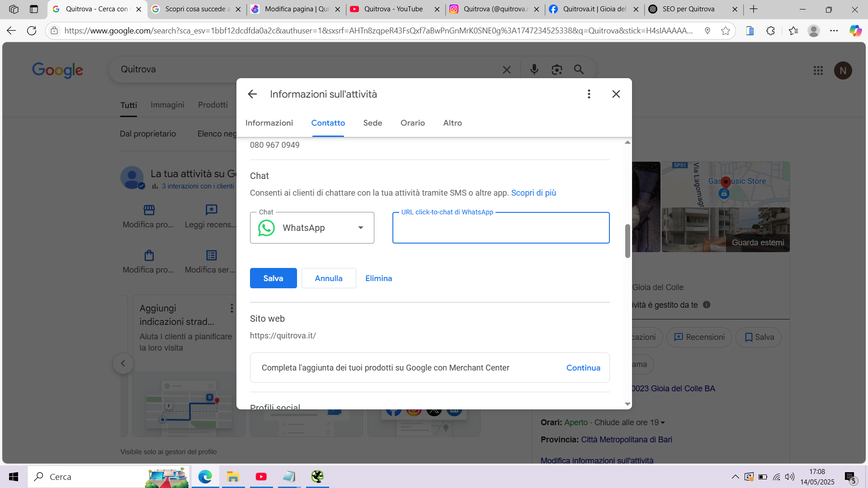Image resolution: width=868 pixels, height=488 pixels.
Task: Switch to the Quitrova Instagram browser tab
Action: point(495,9)
